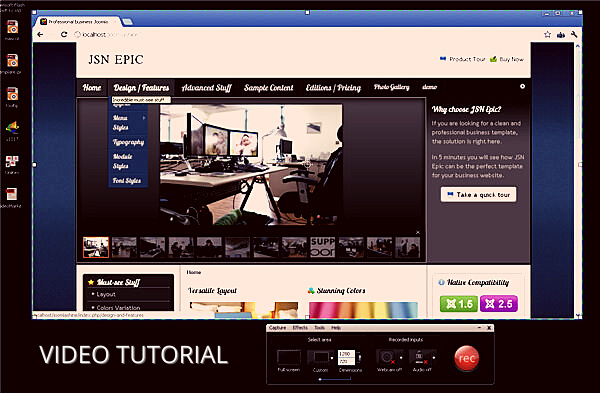Toggle the Webcam off input
Screen dimensions: 600x393
coord(387,357)
